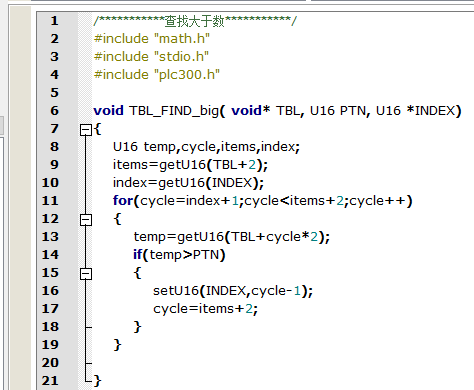474x390 pixels.
Task: Click the declaration U16 temp,cycle,items,index;
Action: 206,147
